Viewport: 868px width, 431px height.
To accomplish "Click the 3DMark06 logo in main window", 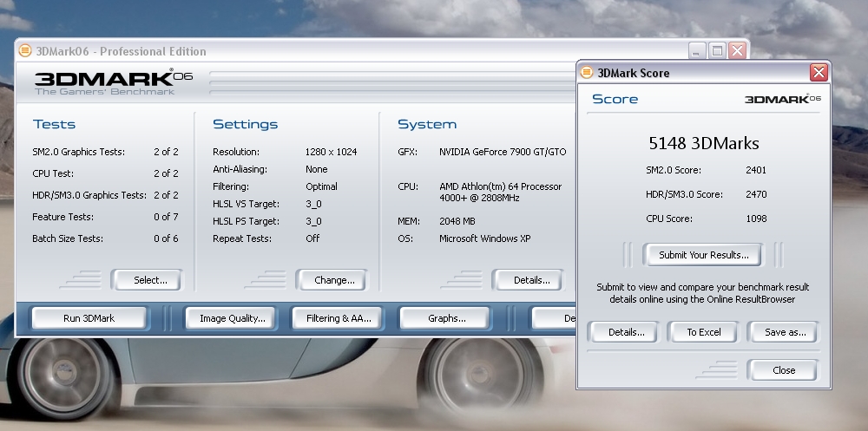I will tap(114, 82).
